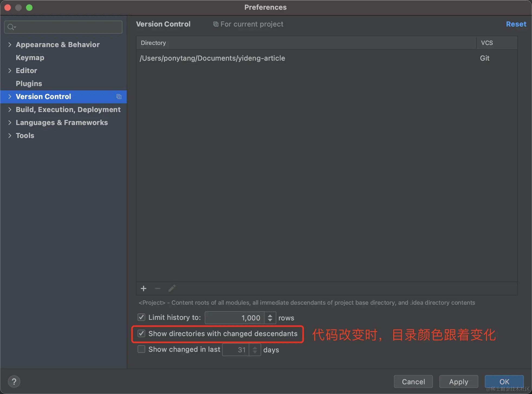Expand the Tools section

[x=9, y=136]
